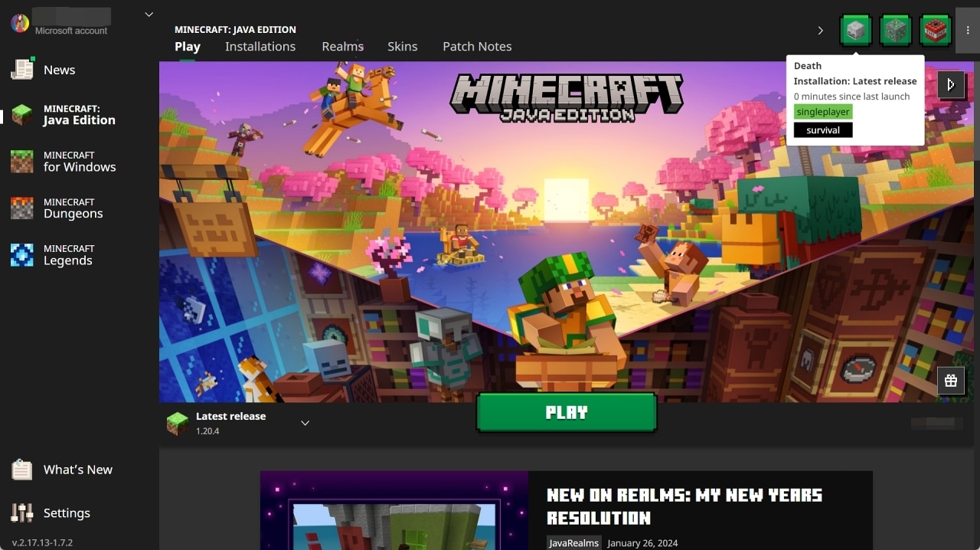Image resolution: width=980 pixels, height=550 pixels.
Task: Open Minecraft Legends from sidebar
Action: pyautogui.click(x=64, y=255)
